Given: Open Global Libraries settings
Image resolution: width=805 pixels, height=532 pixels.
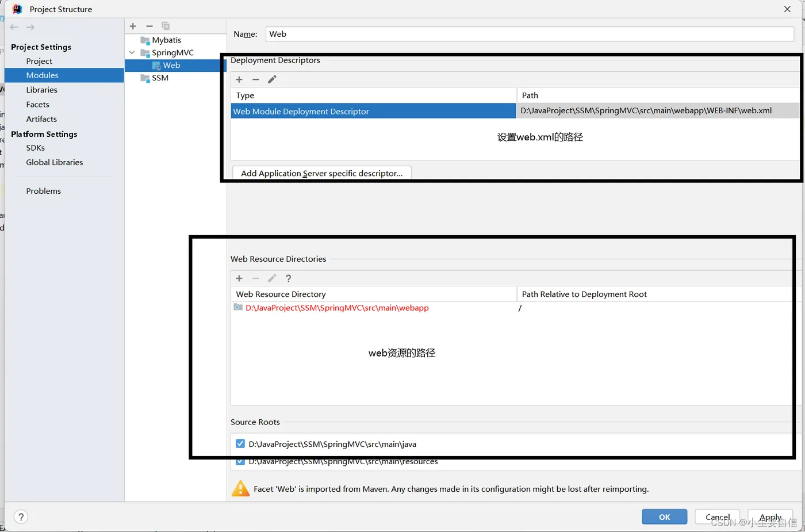Looking at the screenshot, I should 55,162.
